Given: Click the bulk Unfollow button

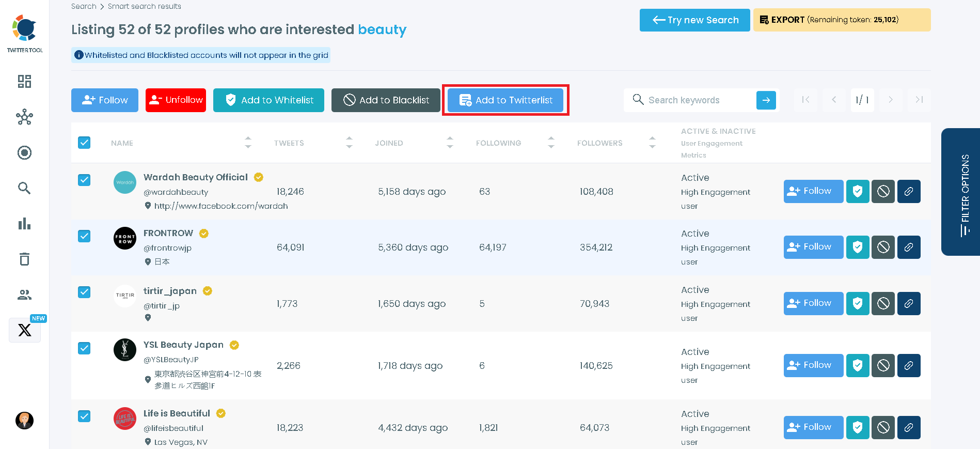Looking at the screenshot, I should point(176,100).
